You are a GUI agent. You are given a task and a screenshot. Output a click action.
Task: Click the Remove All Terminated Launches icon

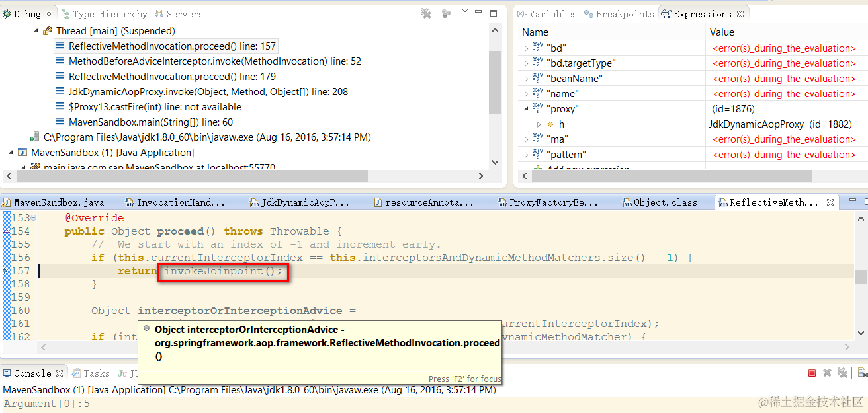[x=426, y=13]
